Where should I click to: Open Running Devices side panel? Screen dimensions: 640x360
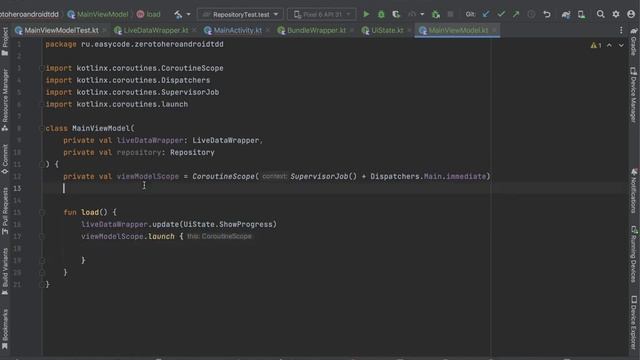633,254
